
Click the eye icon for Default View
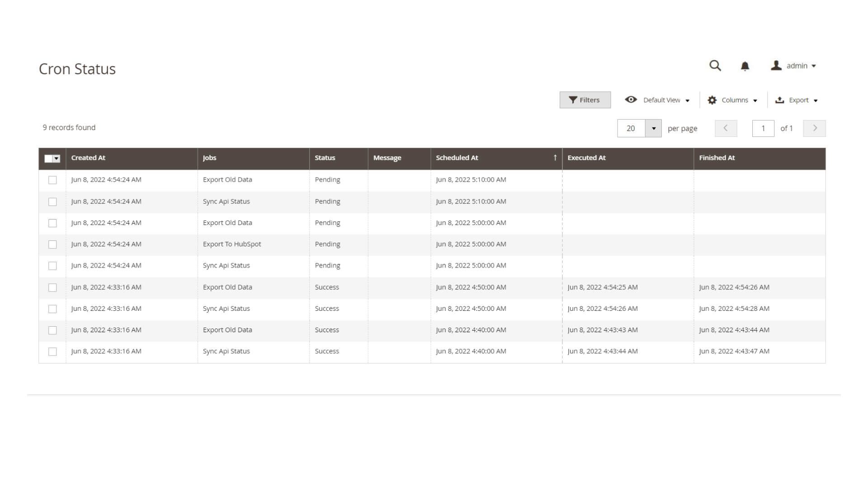pos(631,100)
